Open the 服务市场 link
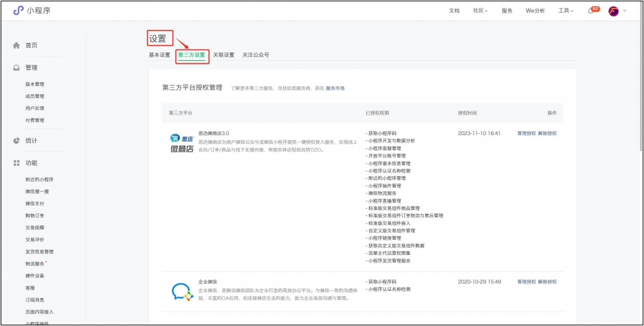 pos(335,88)
